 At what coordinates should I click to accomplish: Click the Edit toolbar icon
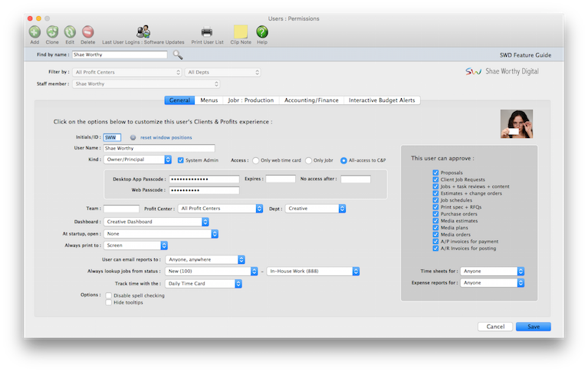(70, 32)
